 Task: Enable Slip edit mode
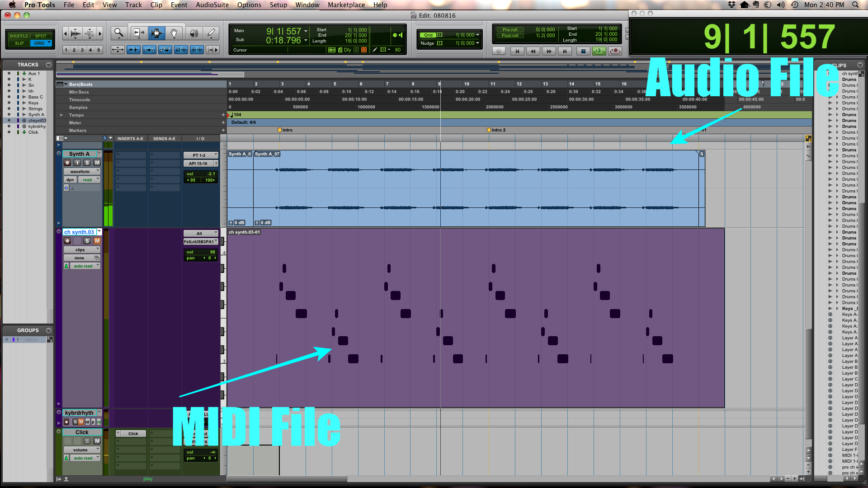click(x=19, y=43)
